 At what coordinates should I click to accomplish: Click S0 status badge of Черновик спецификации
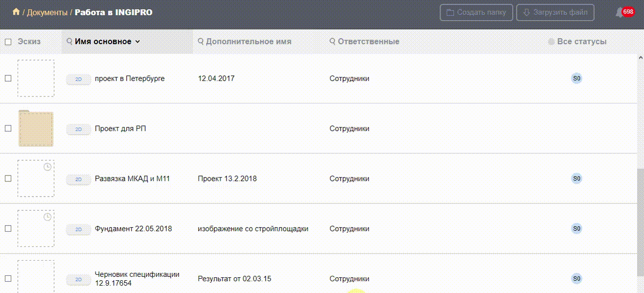pos(577,278)
